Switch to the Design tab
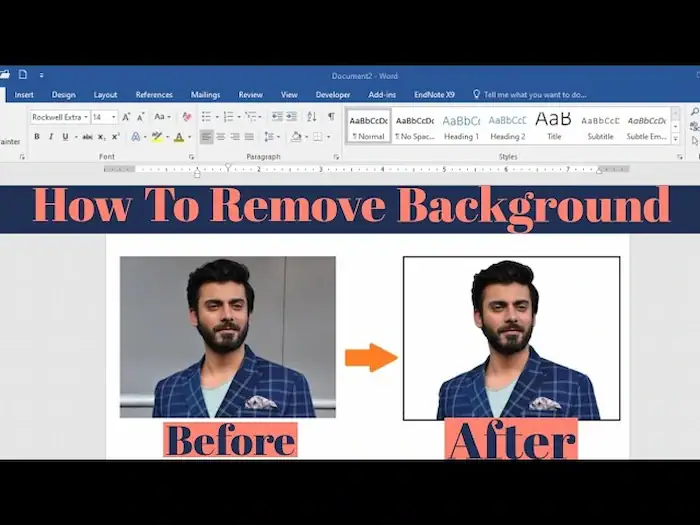The height and width of the screenshot is (525, 700). [x=63, y=95]
